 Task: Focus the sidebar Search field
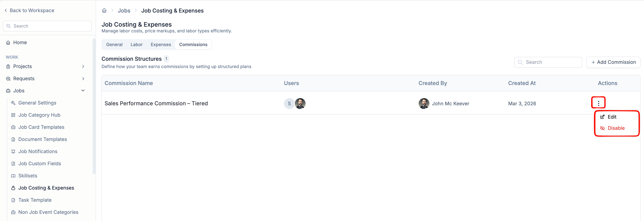tap(47, 26)
